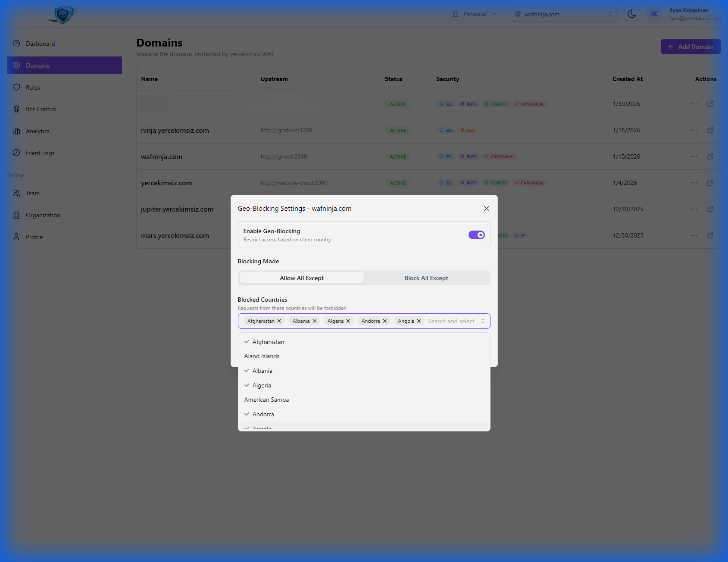The image size is (728, 562).
Task: Click the CANONICAL badge on wafninja.com row
Action: point(500,157)
